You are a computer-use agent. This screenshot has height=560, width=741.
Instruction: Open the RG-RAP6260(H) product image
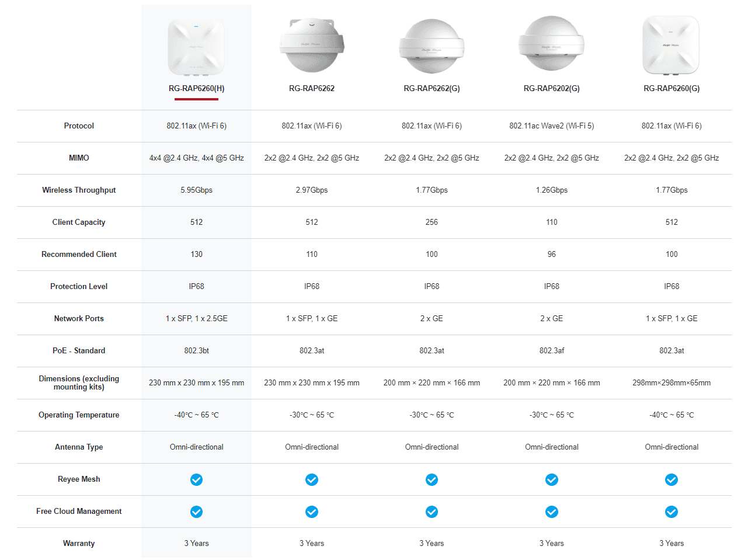click(x=196, y=46)
